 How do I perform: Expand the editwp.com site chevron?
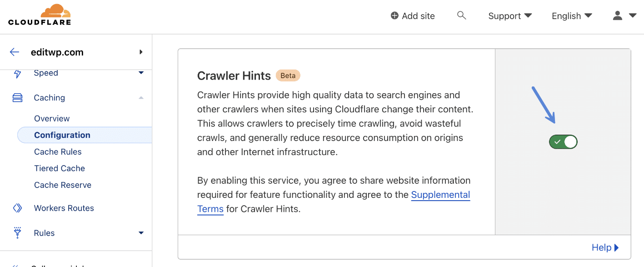[141, 52]
